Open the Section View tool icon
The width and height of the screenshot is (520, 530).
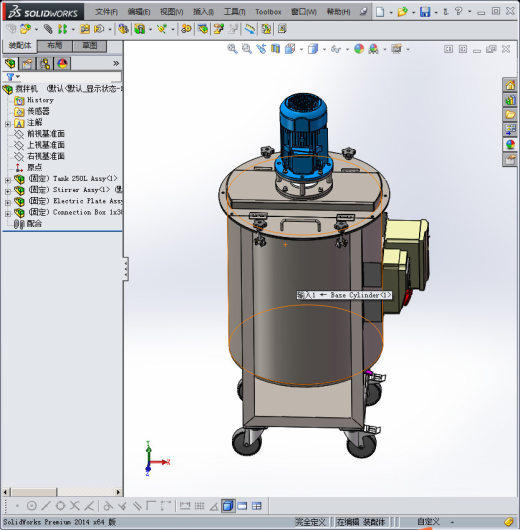[276, 49]
